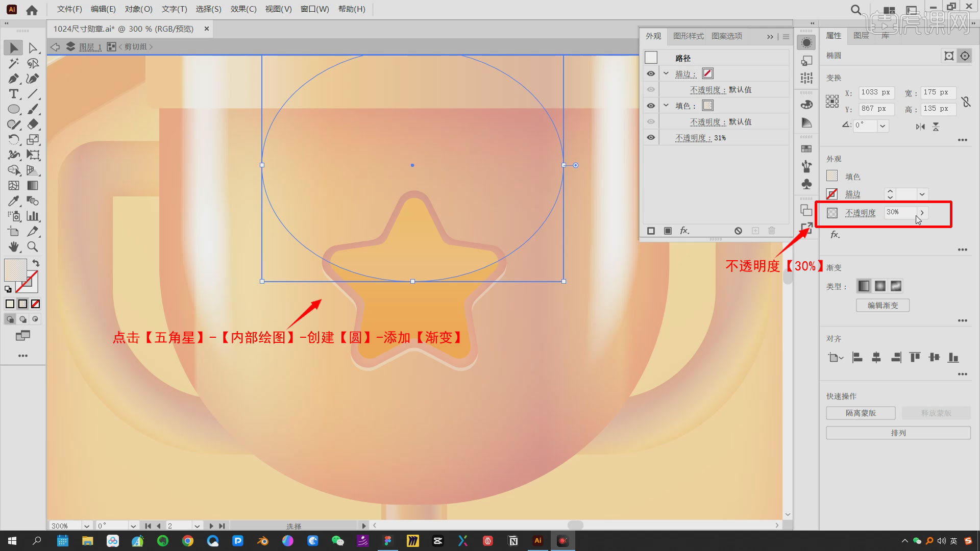980x551 pixels.
Task: Toggle visibility of the stroke (描边) row
Action: point(651,73)
